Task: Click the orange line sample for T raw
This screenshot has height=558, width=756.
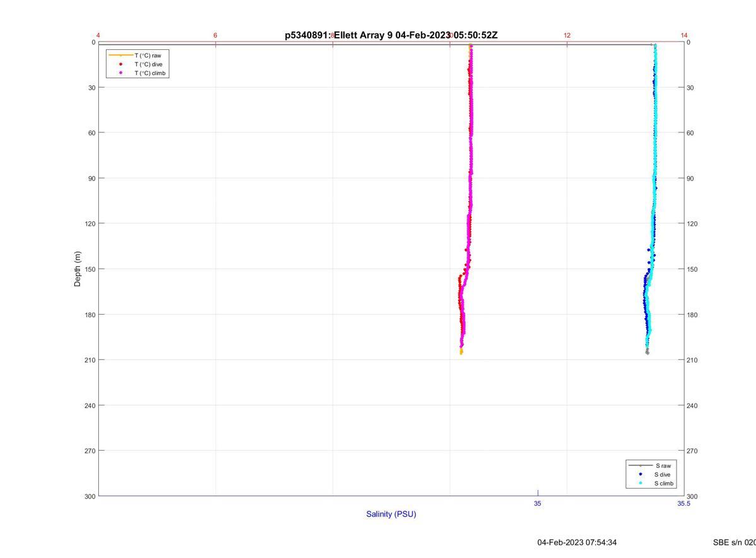Action: click(120, 55)
